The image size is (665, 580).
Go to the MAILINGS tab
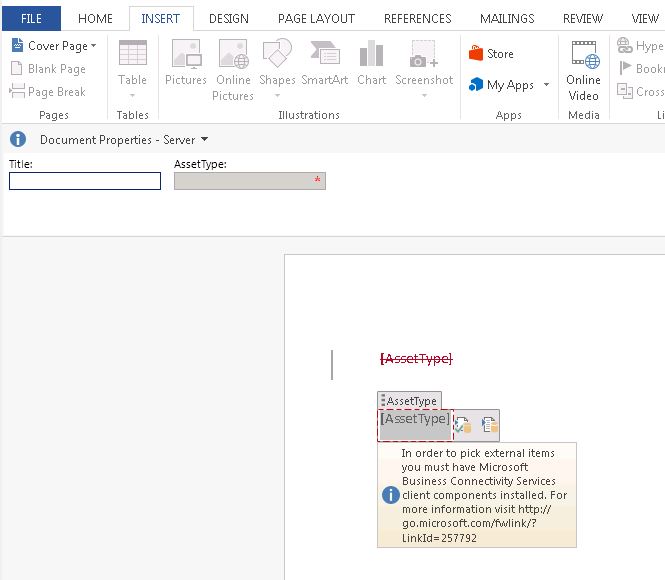[x=507, y=19]
